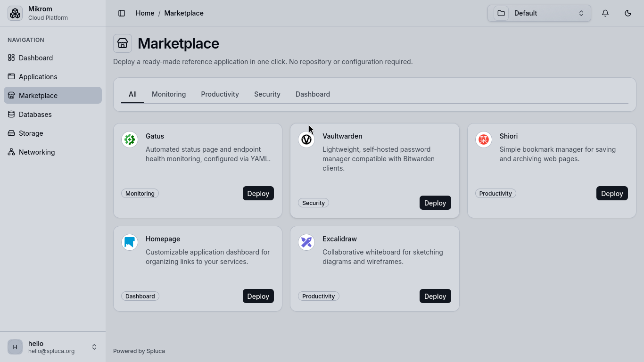The width and height of the screenshot is (644, 362).
Task: Switch to dark mode moon icon
Action: pyautogui.click(x=628, y=13)
